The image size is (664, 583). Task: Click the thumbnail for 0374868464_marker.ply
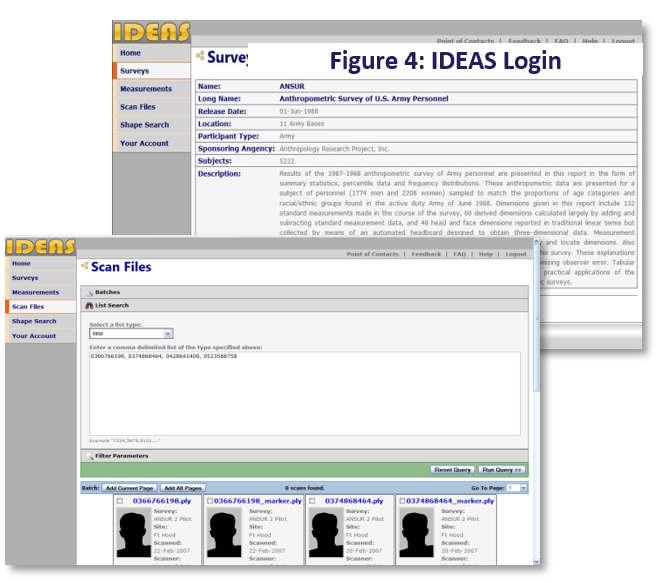(416, 533)
